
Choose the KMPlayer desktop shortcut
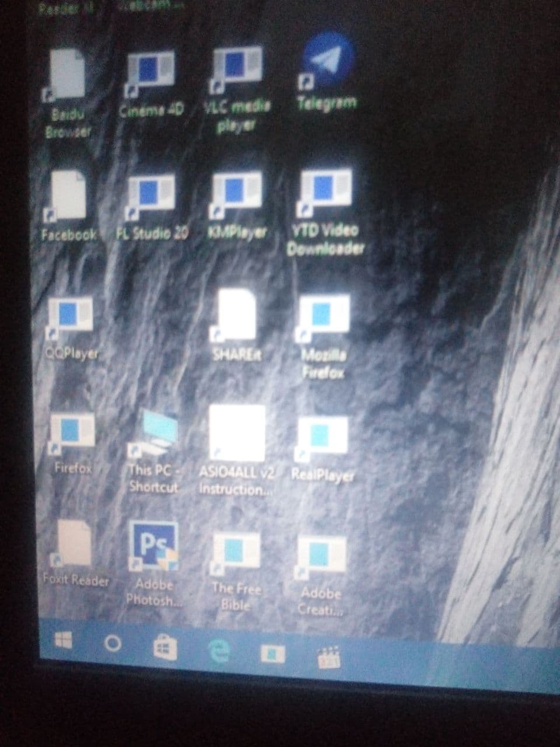(237, 194)
